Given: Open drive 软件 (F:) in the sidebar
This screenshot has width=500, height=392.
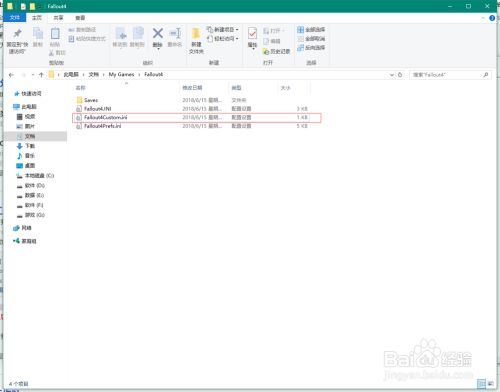Looking at the screenshot, I should [30, 205].
